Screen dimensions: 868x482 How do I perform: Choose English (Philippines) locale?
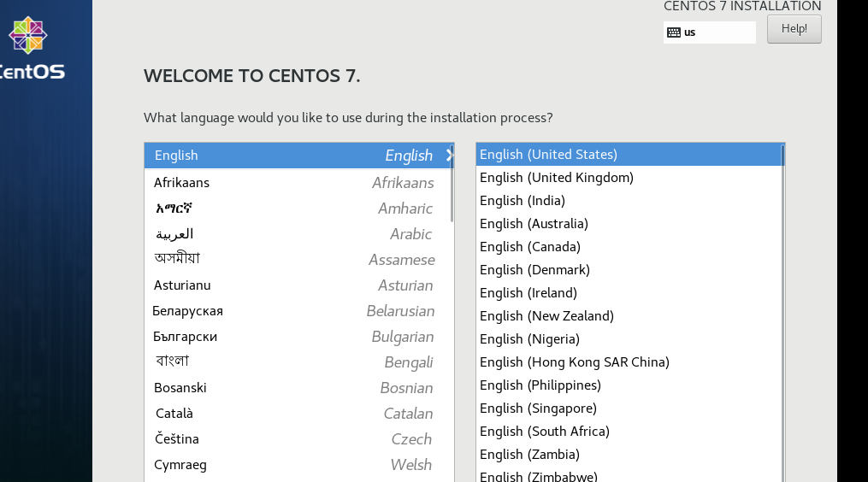point(629,385)
